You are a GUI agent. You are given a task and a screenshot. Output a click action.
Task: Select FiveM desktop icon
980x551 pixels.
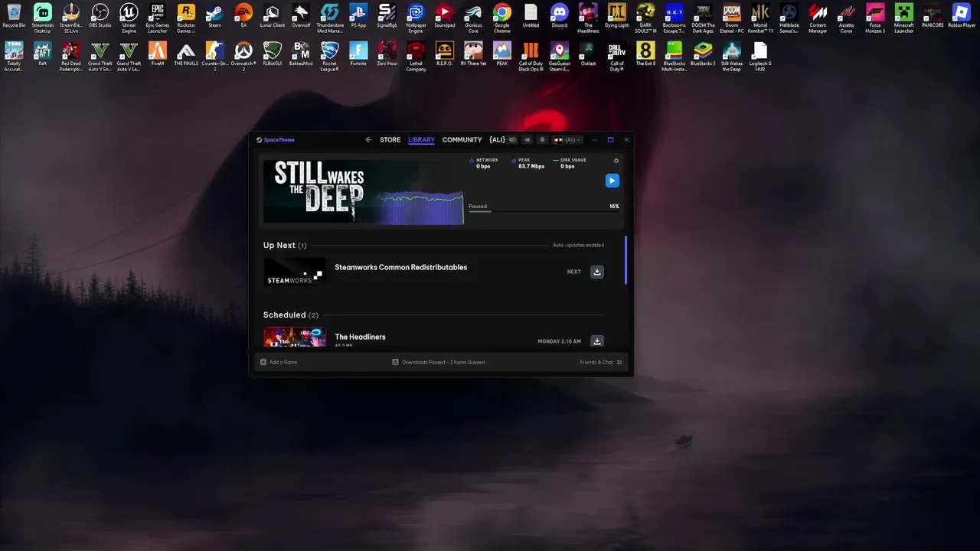pyautogui.click(x=157, y=54)
